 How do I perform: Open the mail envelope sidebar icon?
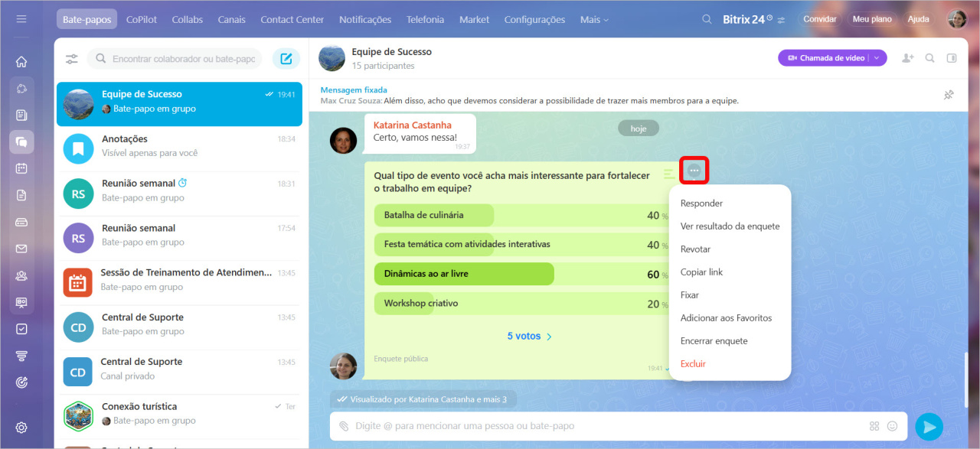[21, 249]
